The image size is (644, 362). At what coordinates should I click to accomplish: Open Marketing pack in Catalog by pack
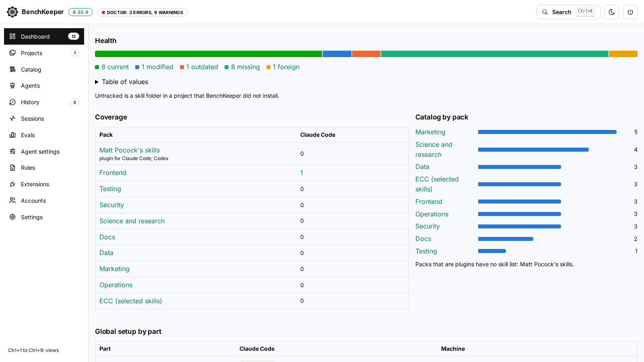pos(430,132)
